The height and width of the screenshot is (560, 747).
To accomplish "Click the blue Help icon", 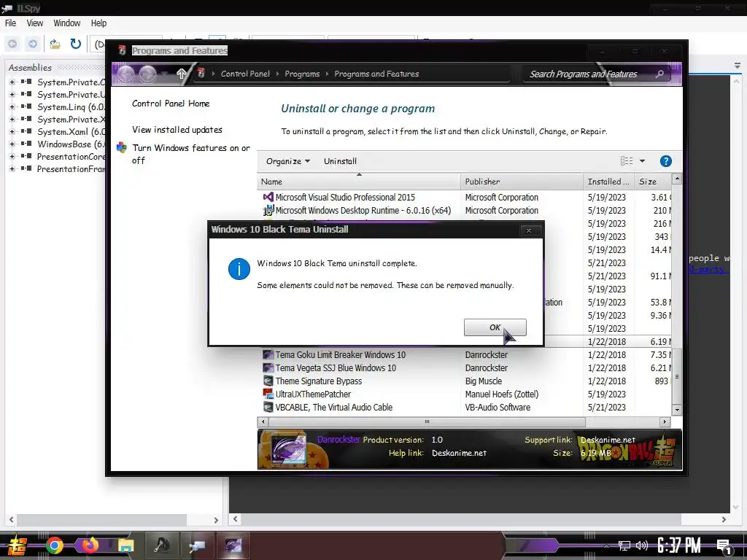I will coord(665,161).
